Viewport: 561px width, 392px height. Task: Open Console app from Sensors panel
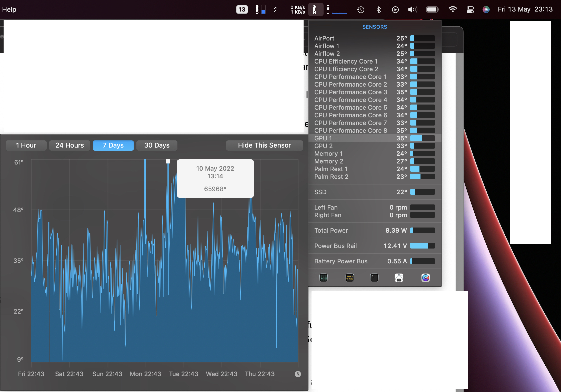point(350,277)
